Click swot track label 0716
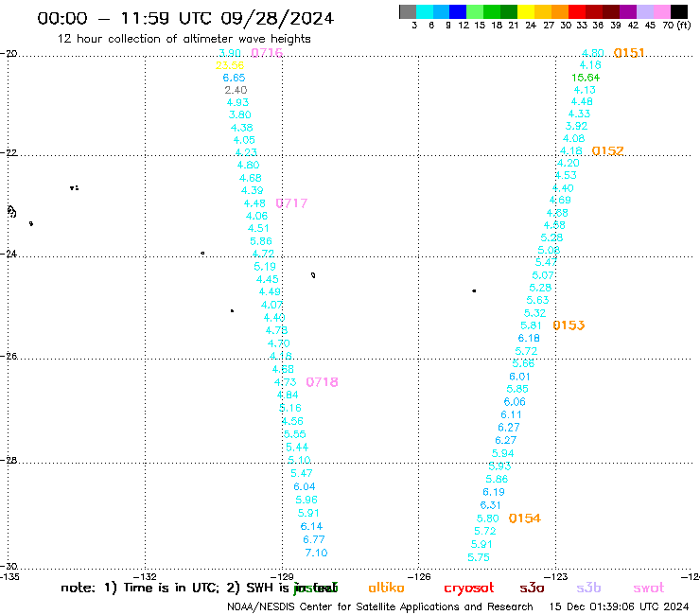The width and height of the screenshot is (700, 615). point(267,53)
